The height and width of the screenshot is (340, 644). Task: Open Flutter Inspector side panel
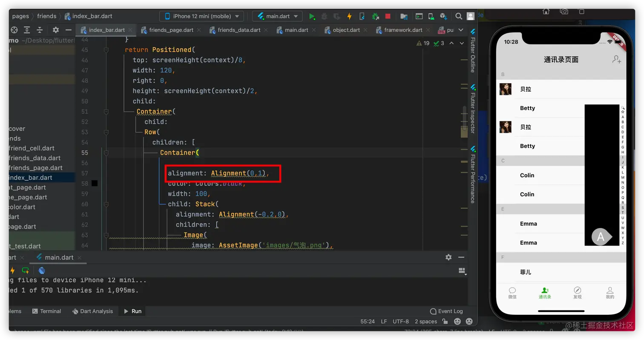click(x=473, y=109)
